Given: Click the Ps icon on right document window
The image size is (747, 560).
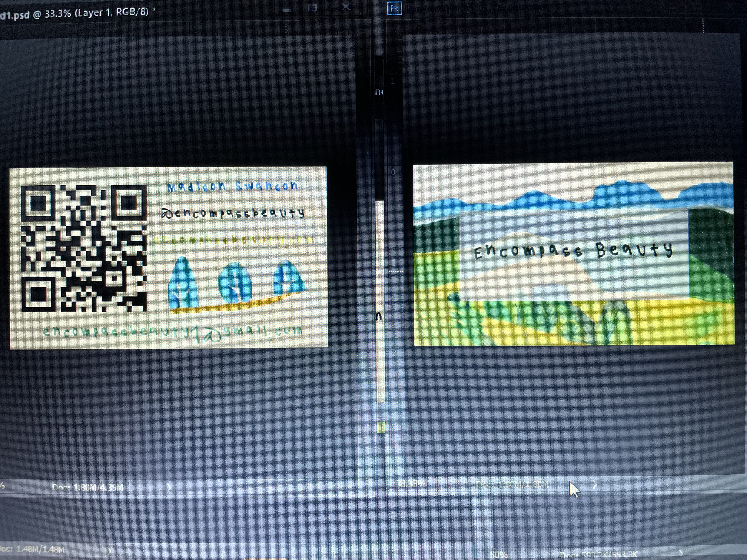Looking at the screenshot, I should (394, 9).
